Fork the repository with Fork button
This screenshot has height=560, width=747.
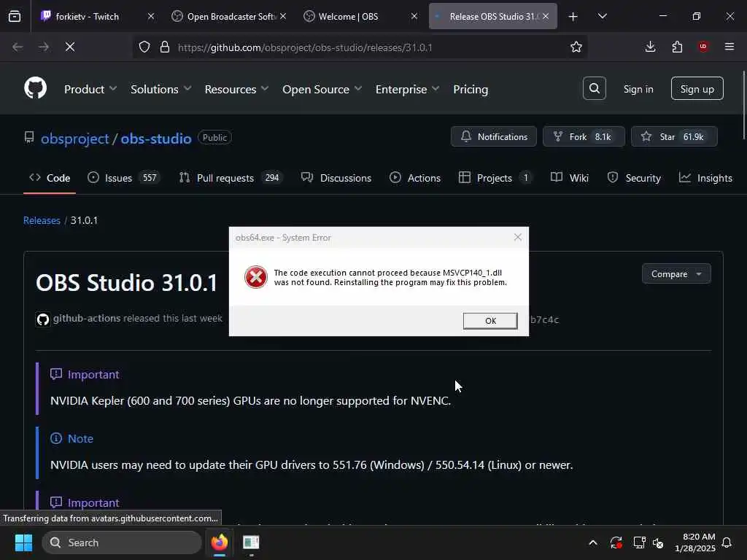pyautogui.click(x=584, y=136)
